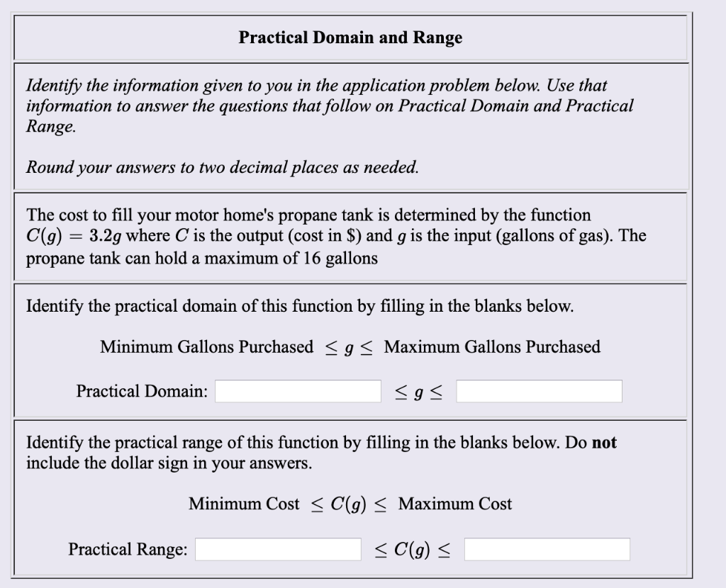
Task: Click the Practical Domain and Range title
Action: coord(350,38)
